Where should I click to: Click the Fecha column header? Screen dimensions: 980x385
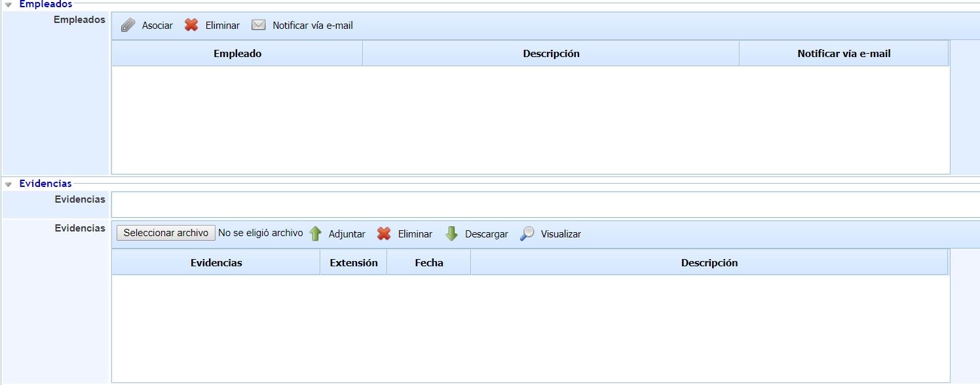coord(428,262)
